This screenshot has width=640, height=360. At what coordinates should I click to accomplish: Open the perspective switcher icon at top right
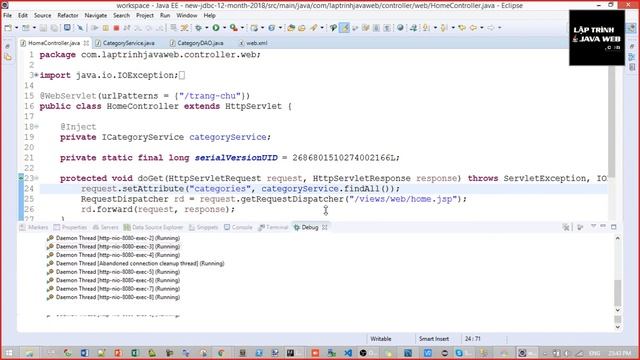tap(631, 28)
